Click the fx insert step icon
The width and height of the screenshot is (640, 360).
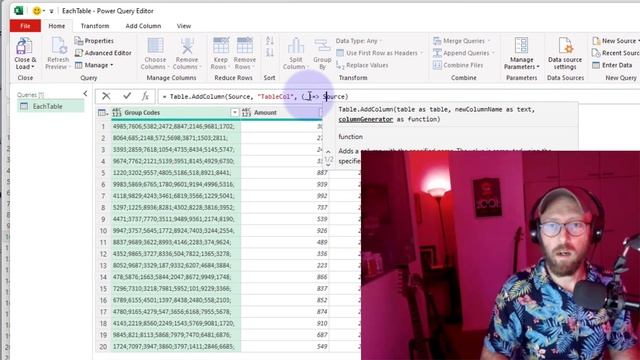point(145,96)
